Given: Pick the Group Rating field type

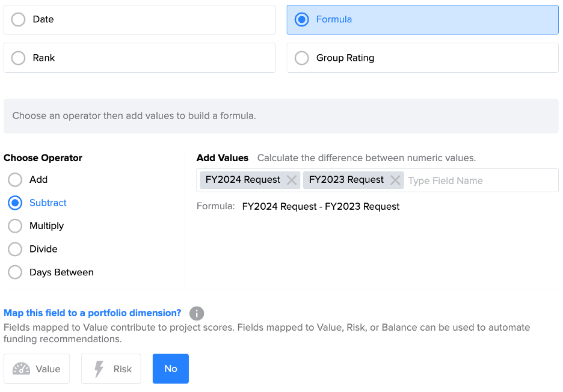Looking at the screenshot, I should coord(422,58).
